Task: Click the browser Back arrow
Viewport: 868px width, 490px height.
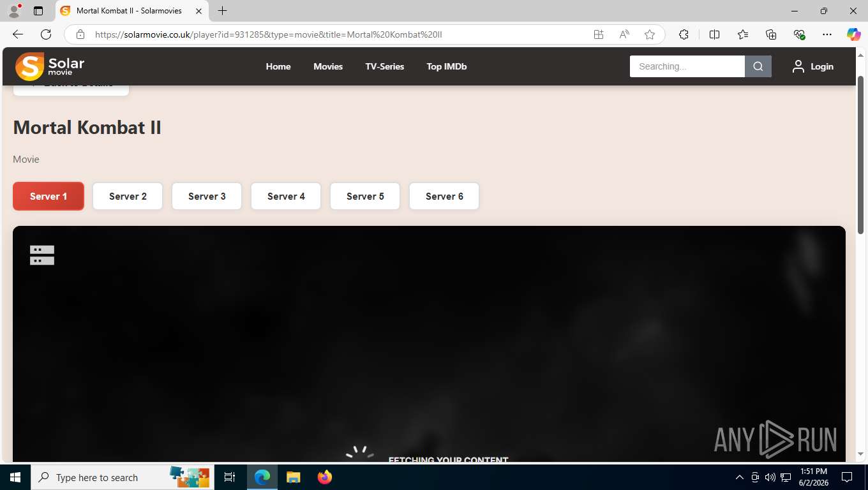Action: [18, 34]
